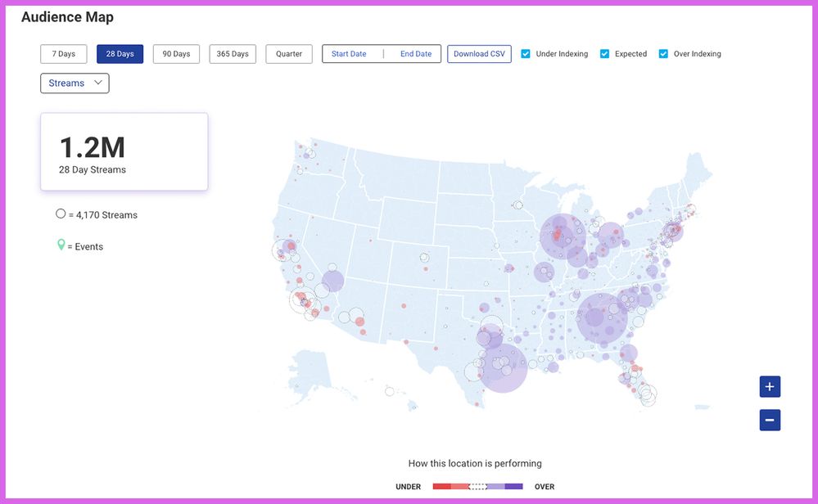Toggle the Expected checkbox

tap(605, 54)
